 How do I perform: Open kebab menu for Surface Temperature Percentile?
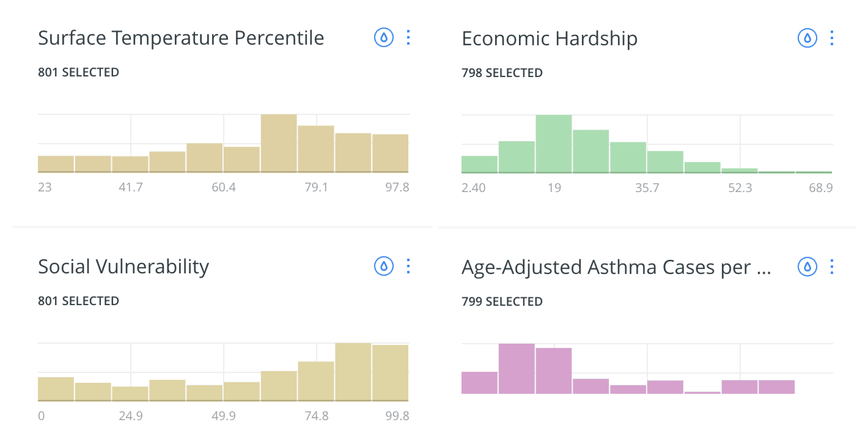pyautogui.click(x=408, y=37)
